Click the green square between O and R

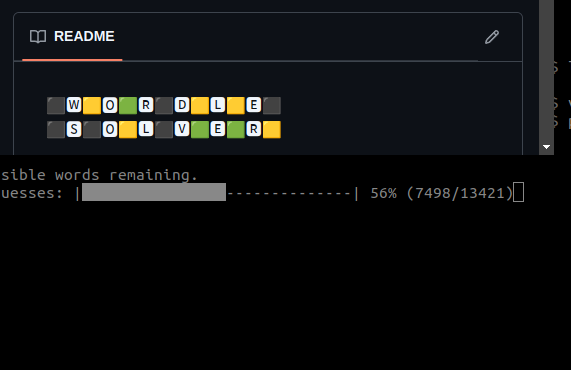128,105
